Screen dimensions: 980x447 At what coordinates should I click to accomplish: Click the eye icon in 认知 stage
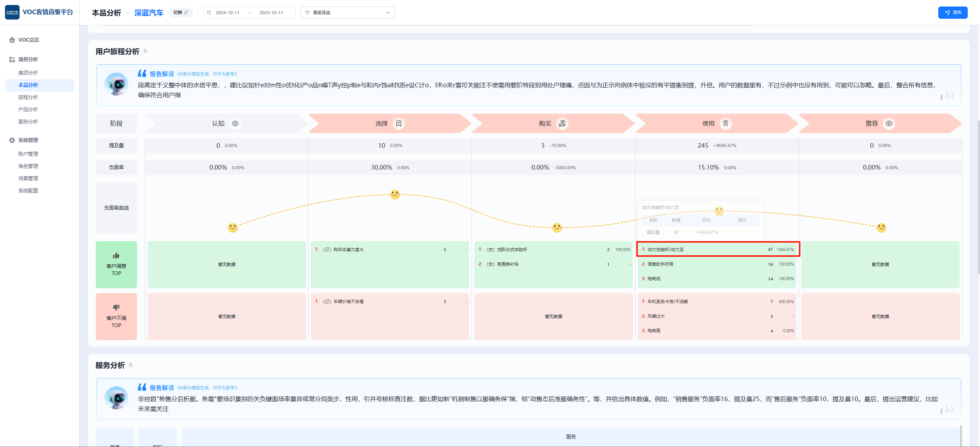point(235,124)
